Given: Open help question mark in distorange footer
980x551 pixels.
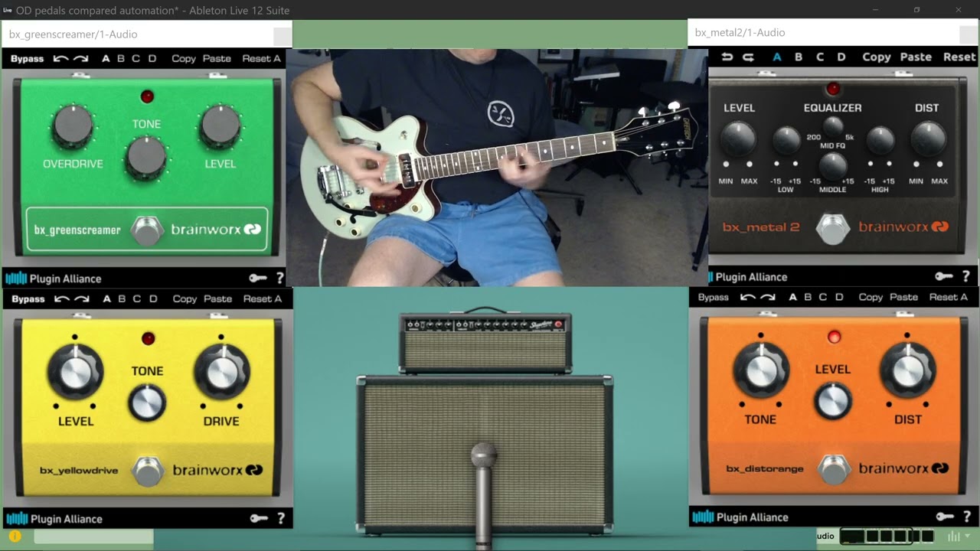Looking at the screenshot, I should 966,517.
